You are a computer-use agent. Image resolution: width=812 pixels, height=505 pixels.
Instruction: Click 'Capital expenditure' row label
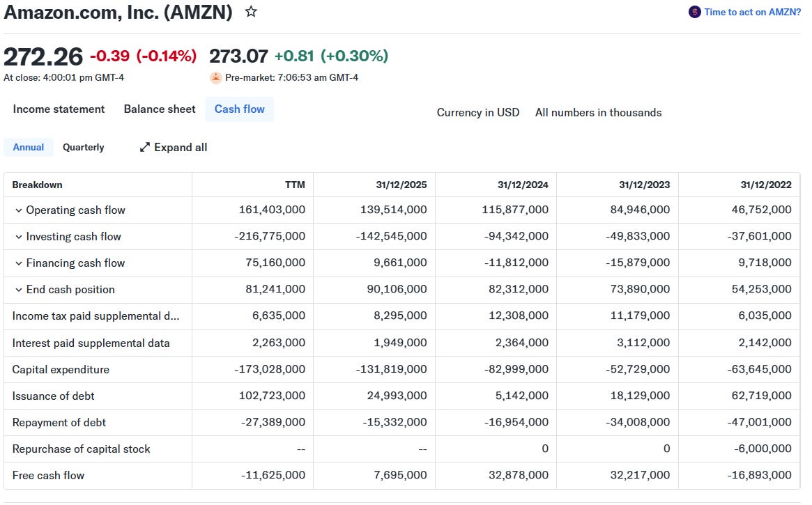tap(61, 369)
